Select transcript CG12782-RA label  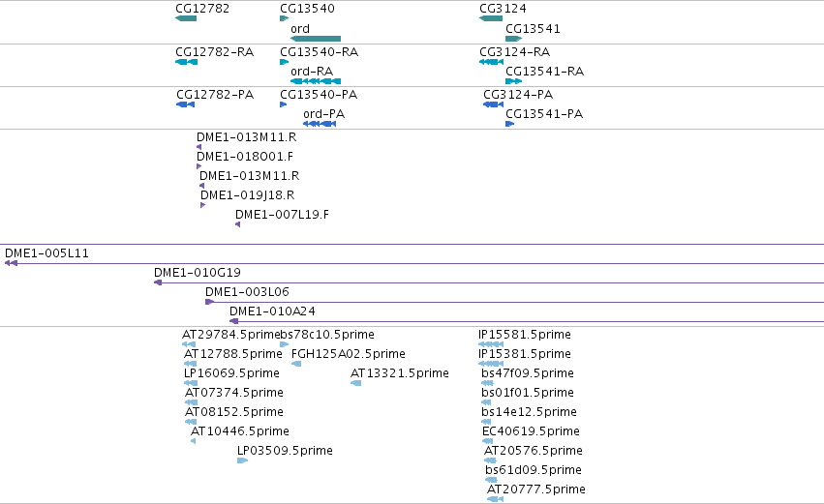click(x=214, y=52)
